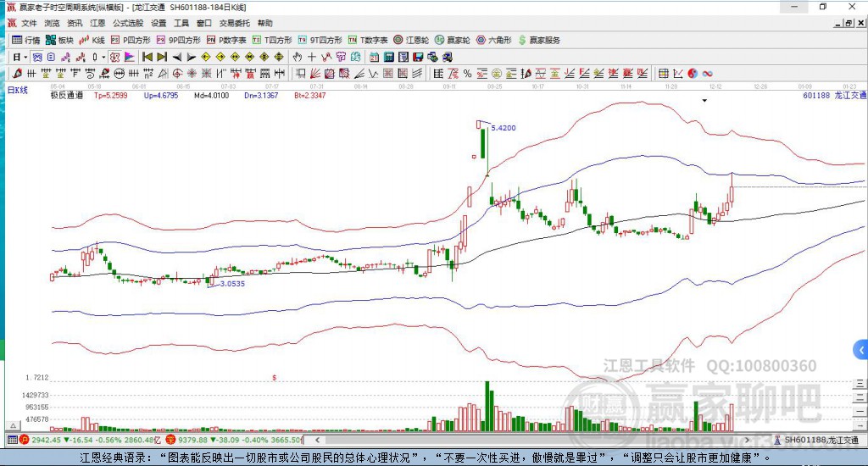The width and height of the screenshot is (868, 466).
Task: Open the P数字表 tool
Action: tap(226, 40)
